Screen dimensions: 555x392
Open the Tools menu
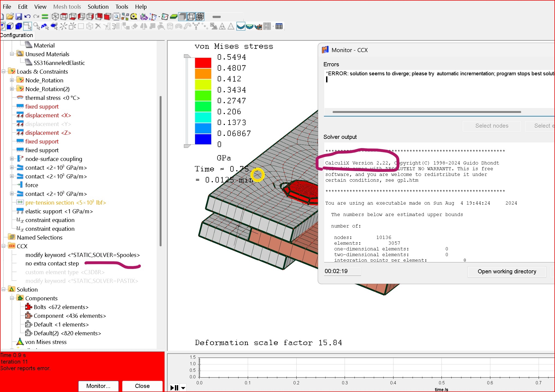pyautogui.click(x=122, y=7)
